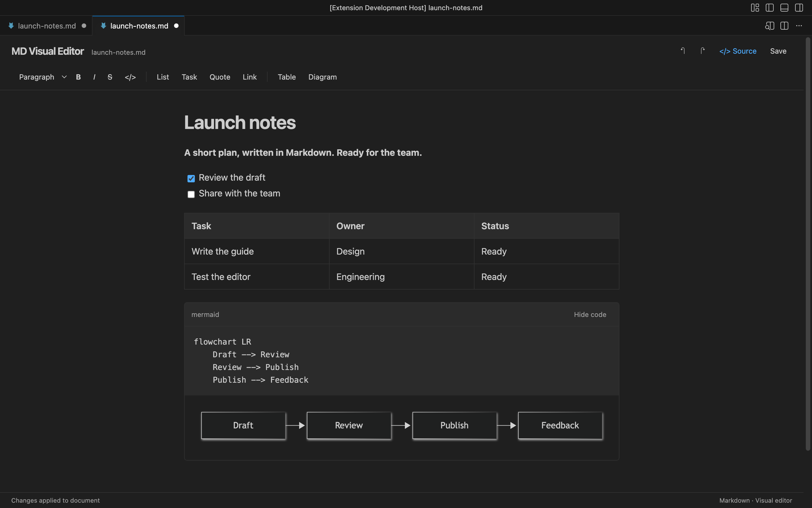Click the bold intro paragraph text
812x508 pixels.
pos(303,152)
